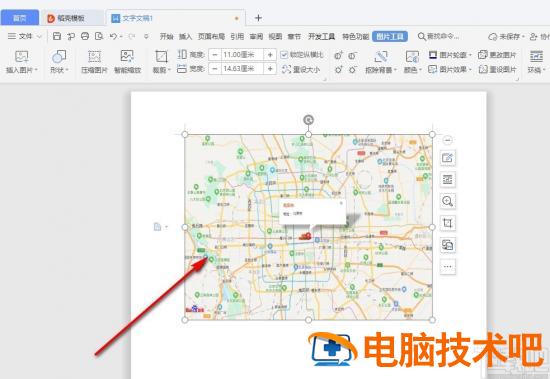The width and height of the screenshot is (550, 379).
Task: Open the Crop (裁剪) dropdown arrow
Action: (169, 70)
